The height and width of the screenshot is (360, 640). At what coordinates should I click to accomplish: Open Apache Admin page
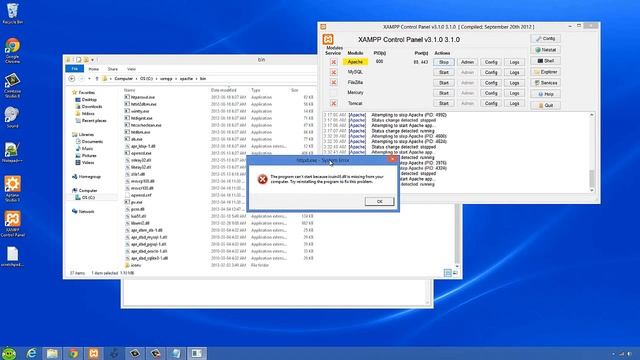[467, 62]
